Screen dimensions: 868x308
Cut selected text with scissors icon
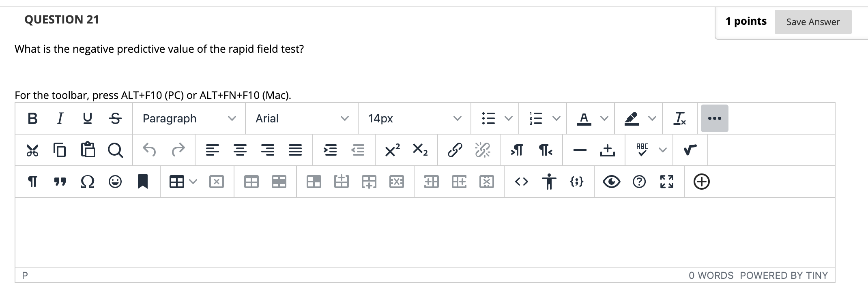[32, 150]
